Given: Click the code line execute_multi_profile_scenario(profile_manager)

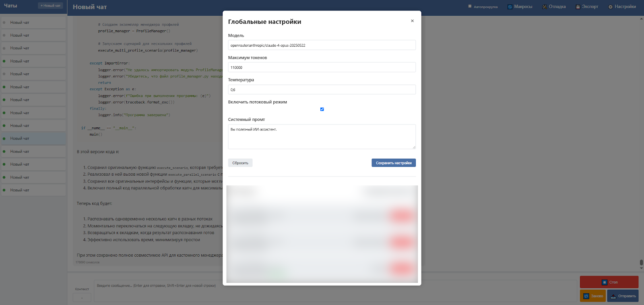Looking at the screenshot, I should 148,50.
